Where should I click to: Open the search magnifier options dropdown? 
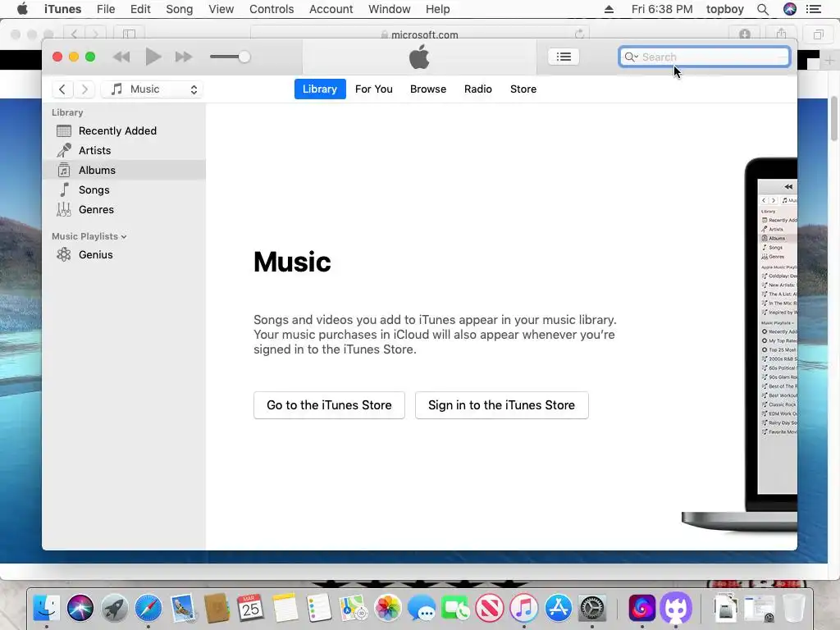[x=631, y=57]
